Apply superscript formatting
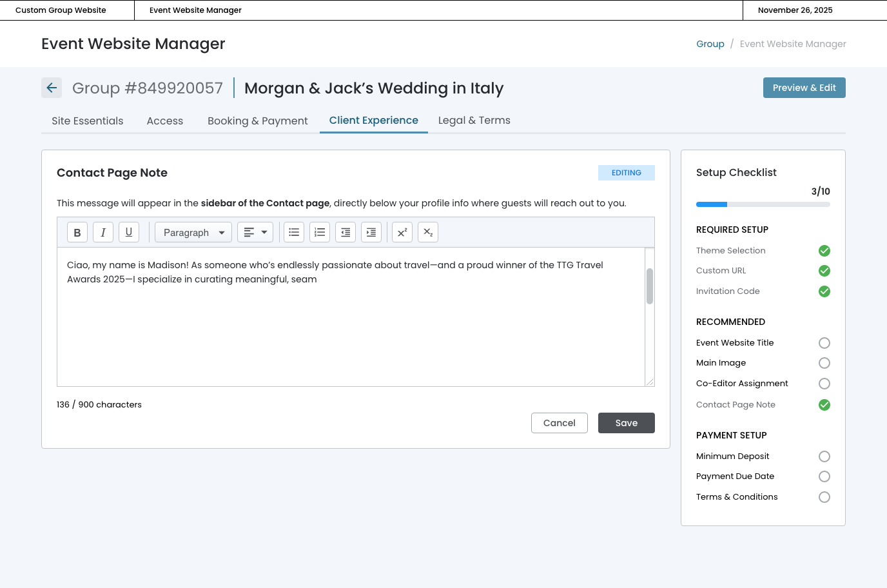This screenshot has height=588, width=887. (x=402, y=232)
